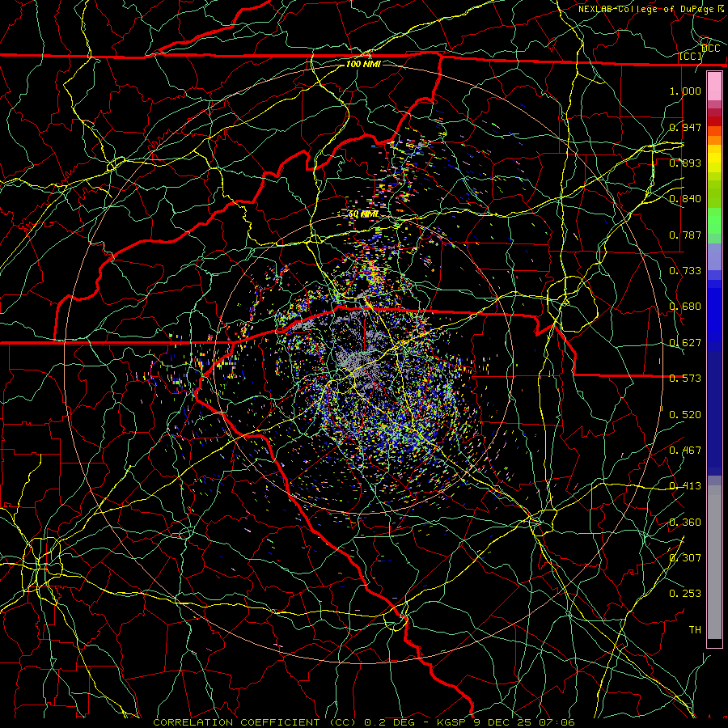Select the 0.840 scale value
This screenshot has width=728, height=728.
[685, 199]
